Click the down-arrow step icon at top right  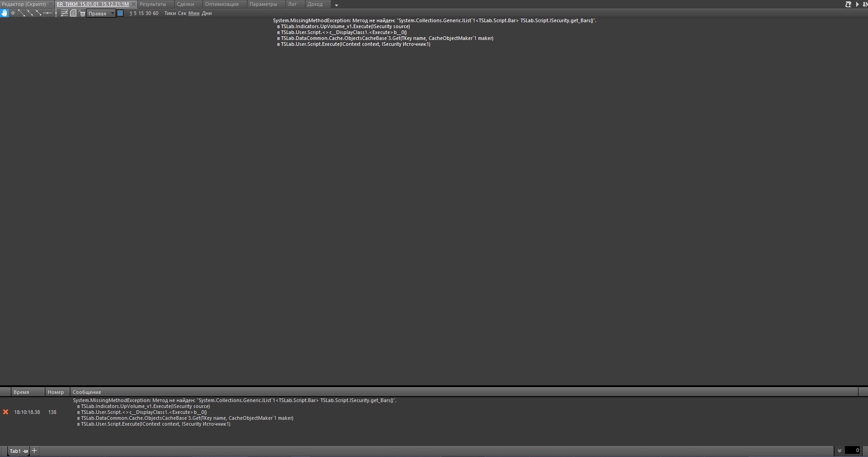[864, 5]
